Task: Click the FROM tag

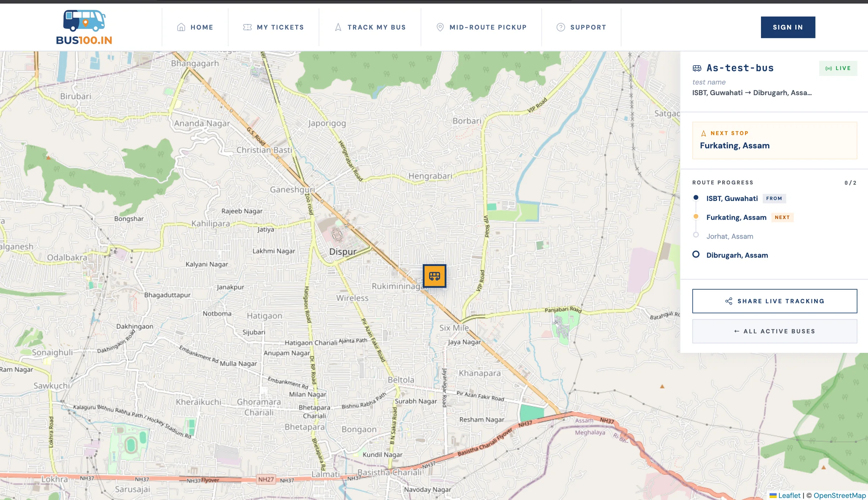Action: (x=774, y=198)
